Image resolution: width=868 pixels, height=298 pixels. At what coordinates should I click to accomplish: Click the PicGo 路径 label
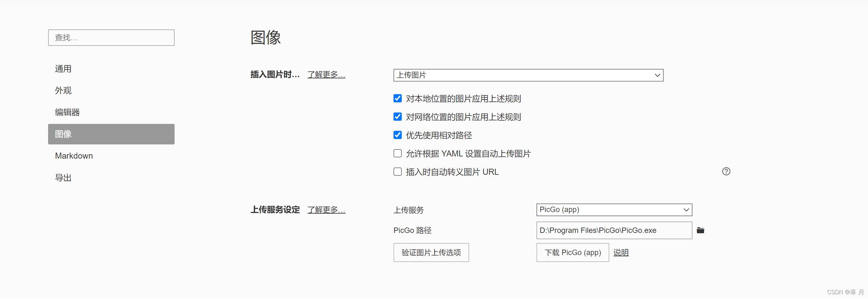coord(412,230)
